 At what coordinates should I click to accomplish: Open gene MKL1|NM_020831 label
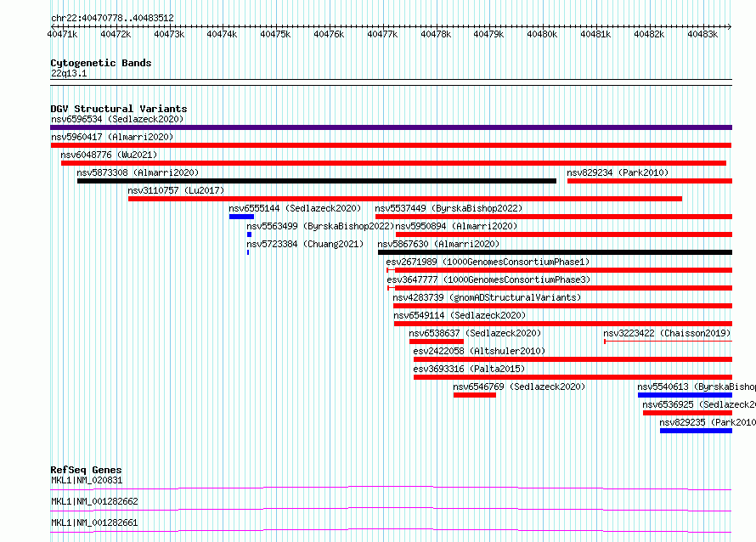point(87,480)
